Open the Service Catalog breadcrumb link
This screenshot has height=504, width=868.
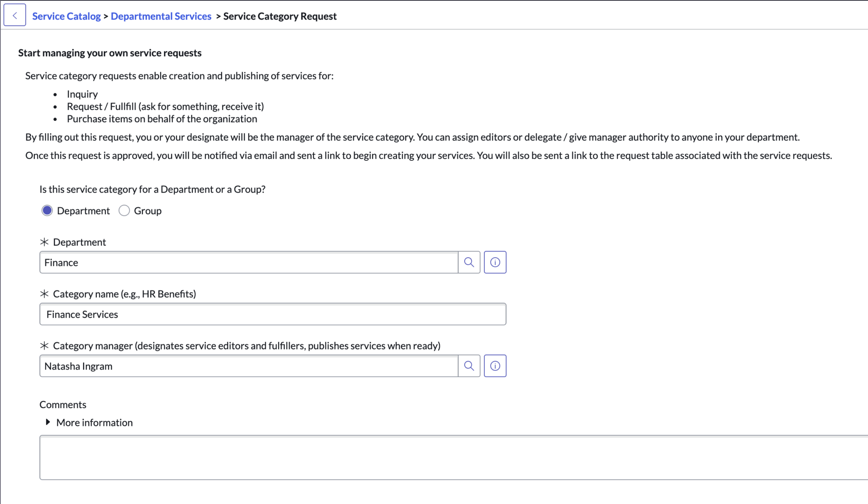click(66, 16)
